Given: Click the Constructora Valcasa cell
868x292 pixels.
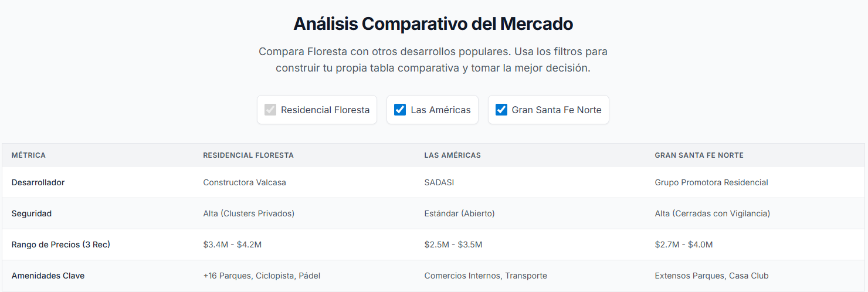Looking at the screenshot, I should pos(245,182).
